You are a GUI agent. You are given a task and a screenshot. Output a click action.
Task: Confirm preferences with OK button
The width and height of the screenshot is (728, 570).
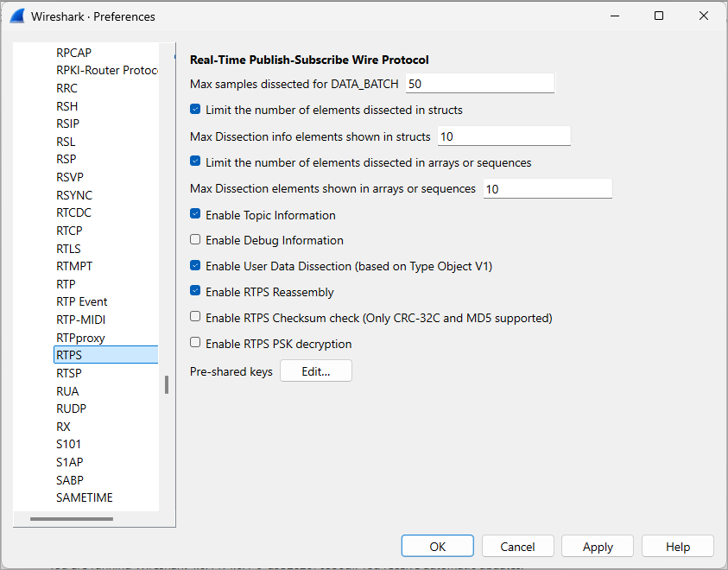tap(437, 547)
